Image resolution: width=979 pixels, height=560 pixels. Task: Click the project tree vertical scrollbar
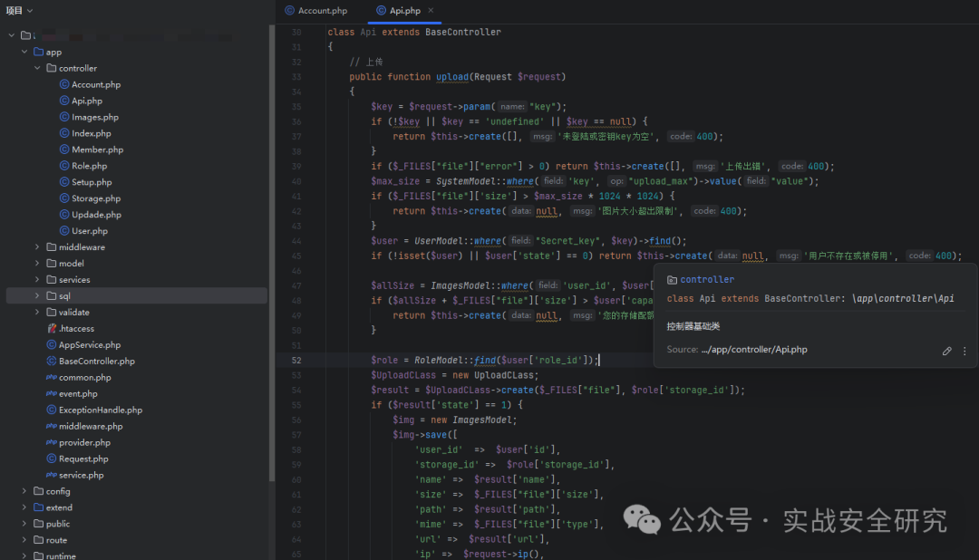click(272, 253)
